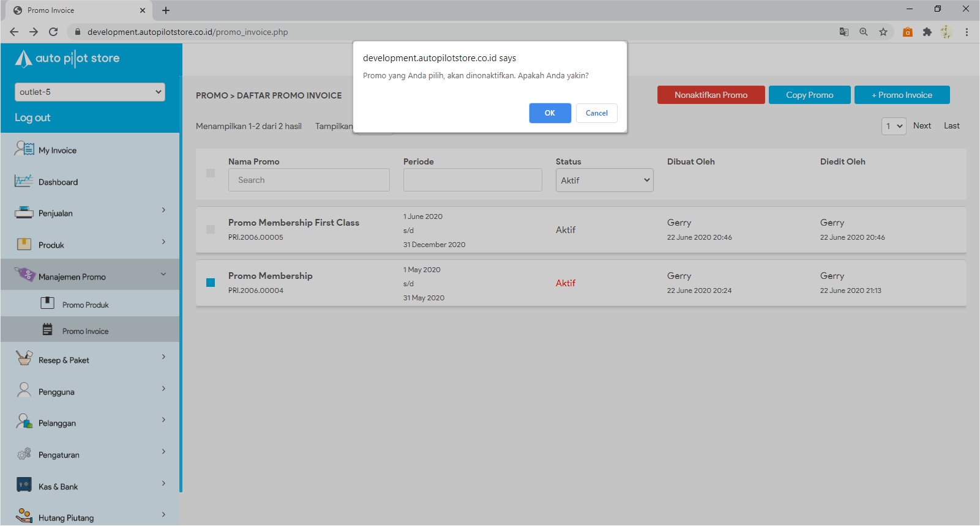The width and height of the screenshot is (980, 526).
Task: Open the outlet-5 dropdown
Action: click(90, 92)
